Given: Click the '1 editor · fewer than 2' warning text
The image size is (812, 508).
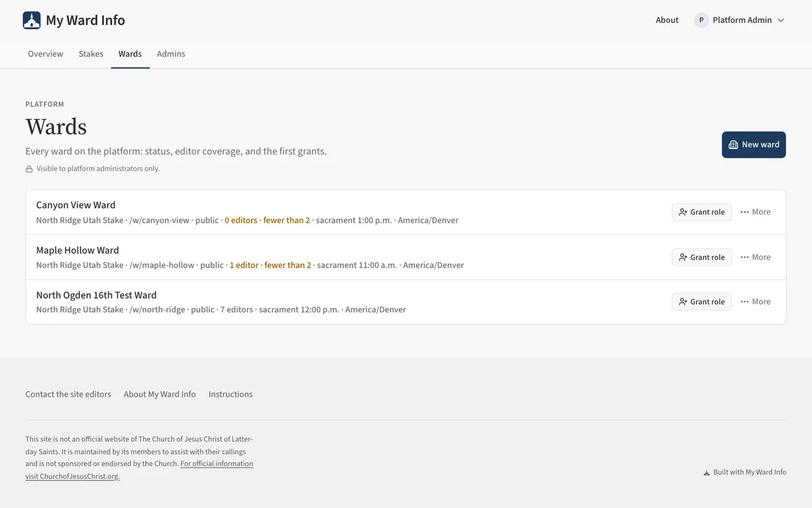Looking at the screenshot, I should point(271,266).
